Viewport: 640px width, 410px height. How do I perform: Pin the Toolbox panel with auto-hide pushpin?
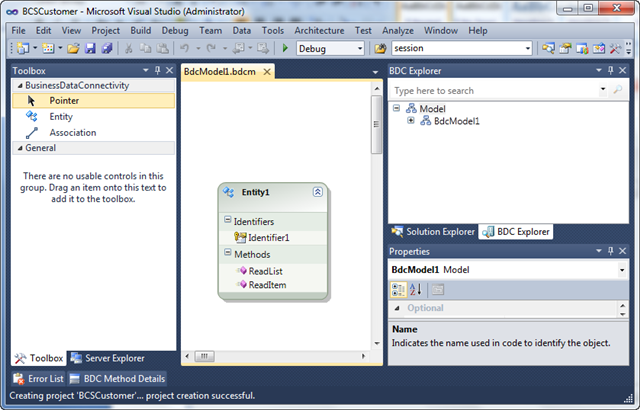pyautogui.click(x=158, y=71)
